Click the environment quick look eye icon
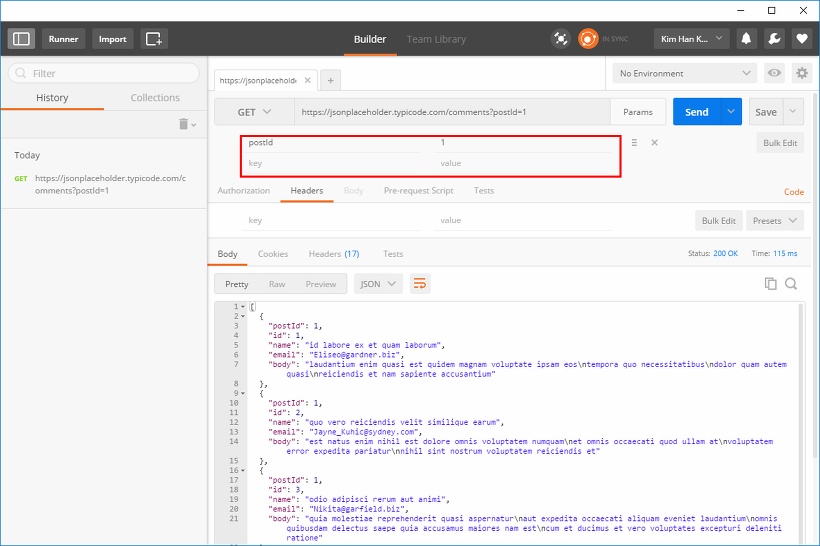Screen dimensions: 820x546 click(x=774, y=73)
